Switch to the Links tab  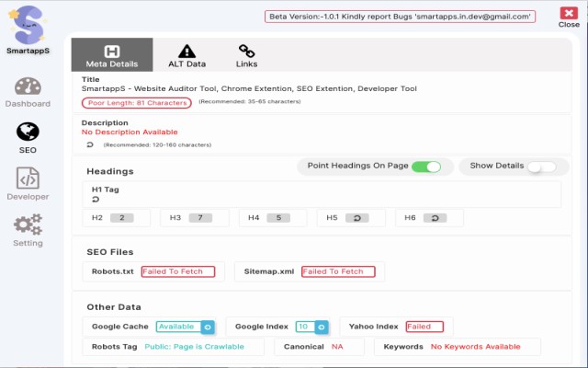(246, 56)
